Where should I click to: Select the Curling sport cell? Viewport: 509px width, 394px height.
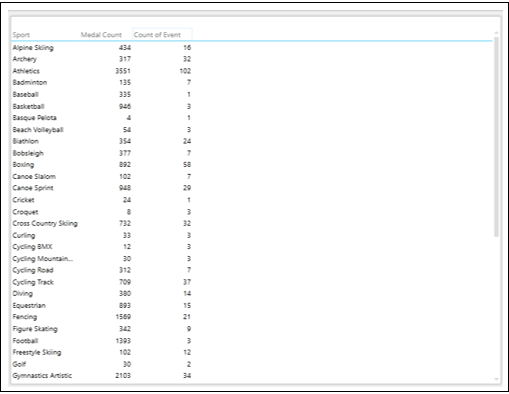tap(24, 235)
